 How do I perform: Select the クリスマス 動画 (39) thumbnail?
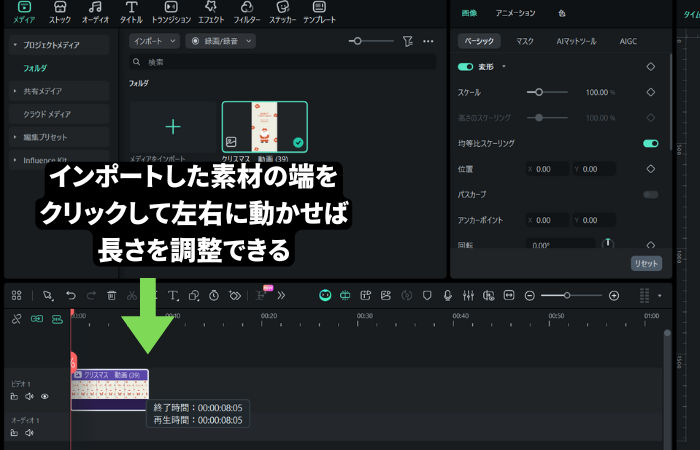pyautogui.click(x=265, y=127)
